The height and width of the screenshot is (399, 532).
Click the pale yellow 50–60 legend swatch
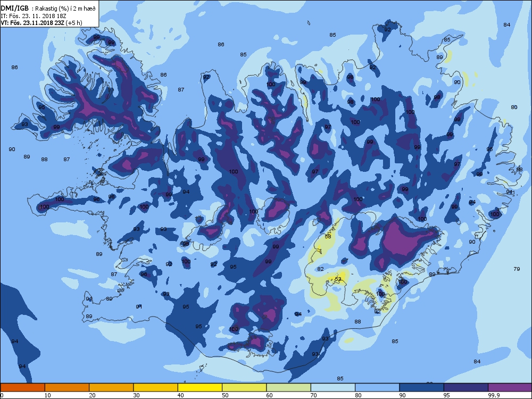(x=244, y=387)
